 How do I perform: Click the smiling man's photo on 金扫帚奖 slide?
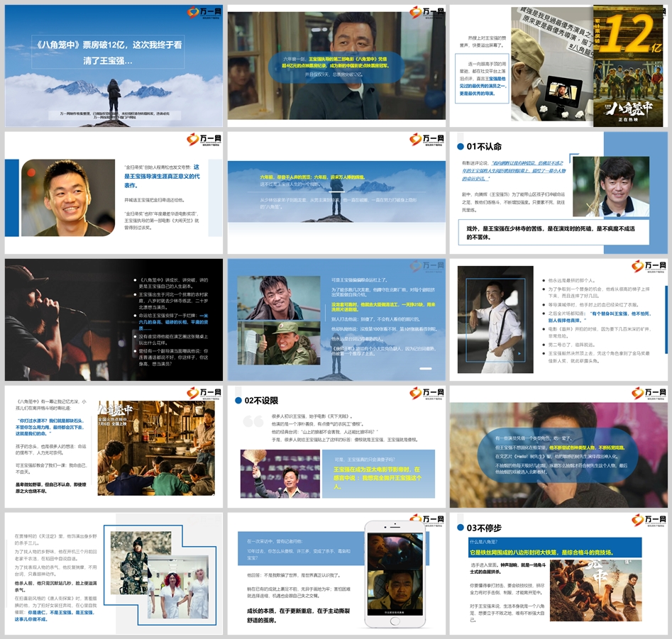(x=68, y=198)
